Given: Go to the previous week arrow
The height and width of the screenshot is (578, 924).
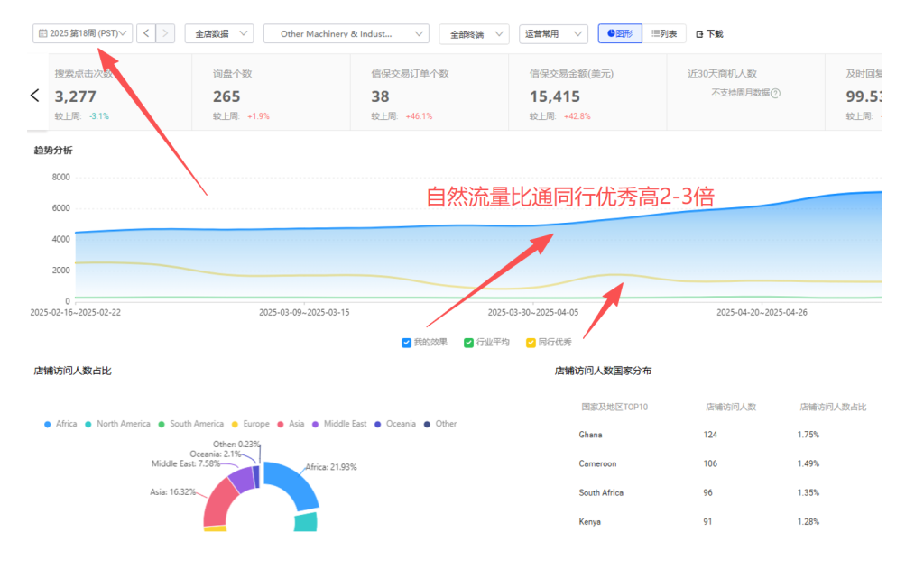Looking at the screenshot, I should coord(147,33).
